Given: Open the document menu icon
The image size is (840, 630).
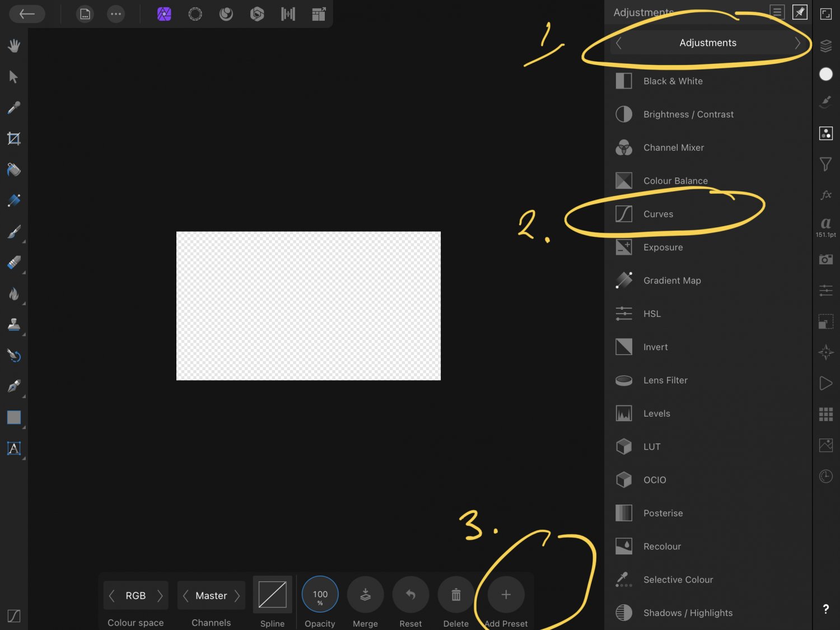Looking at the screenshot, I should [85, 14].
